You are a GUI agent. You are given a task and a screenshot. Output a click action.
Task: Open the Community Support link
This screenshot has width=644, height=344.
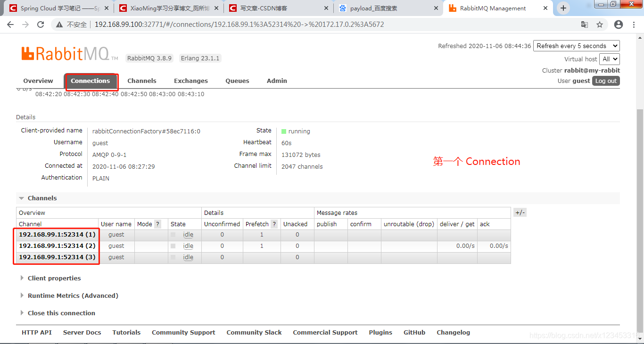coord(183,332)
